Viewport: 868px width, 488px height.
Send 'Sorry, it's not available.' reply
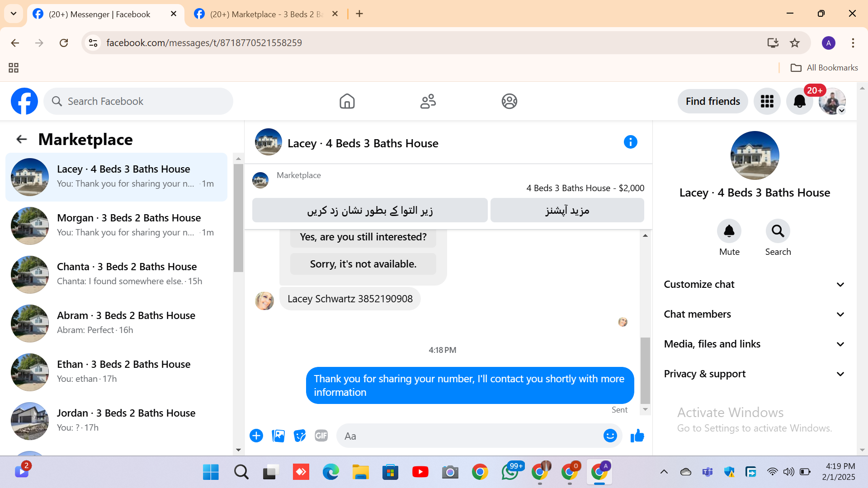pyautogui.click(x=363, y=264)
